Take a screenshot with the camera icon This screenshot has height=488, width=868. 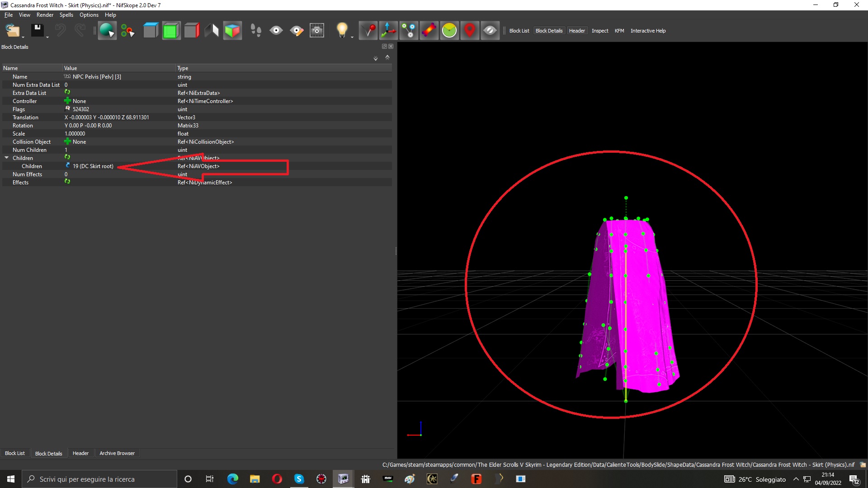(317, 31)
